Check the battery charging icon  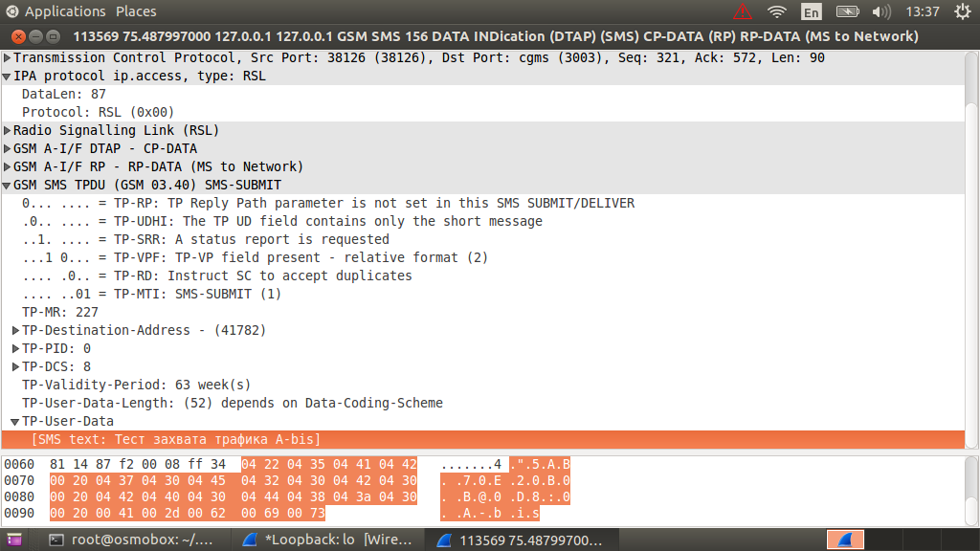click(x=846, y=11)
